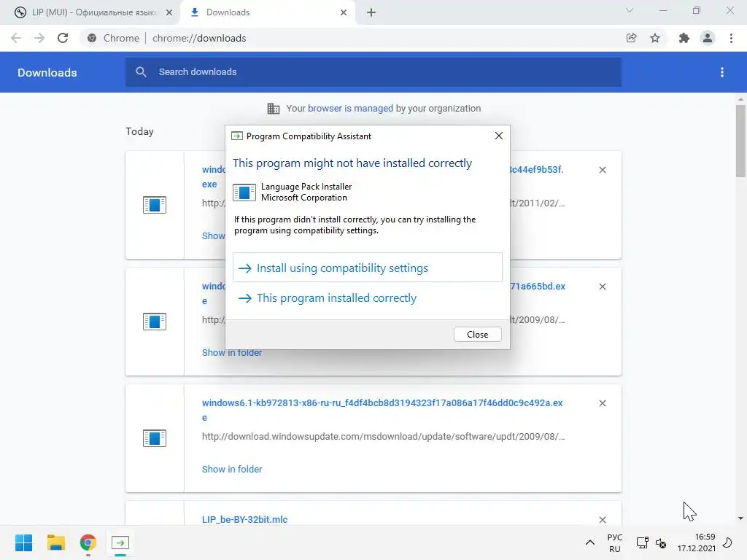747x560 pixels.
Task: Bookmark this page with the star icon
Action: pos(655,38)
